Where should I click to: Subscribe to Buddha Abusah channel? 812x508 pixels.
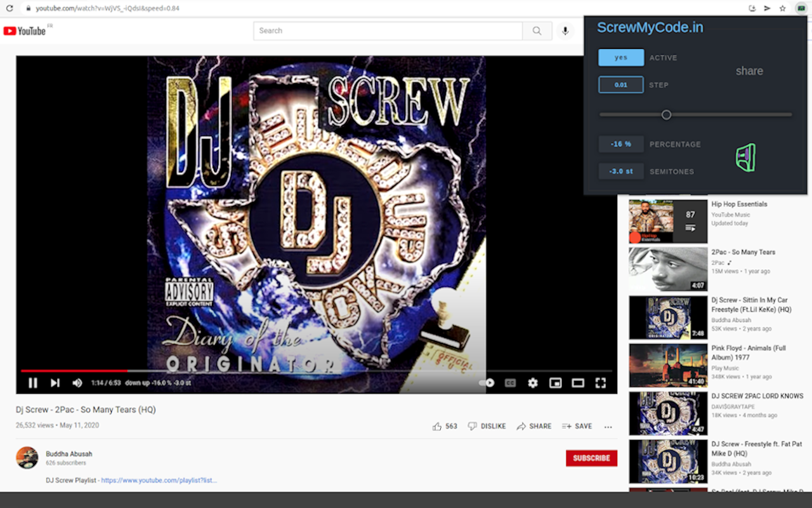click(x=591, y=458)
